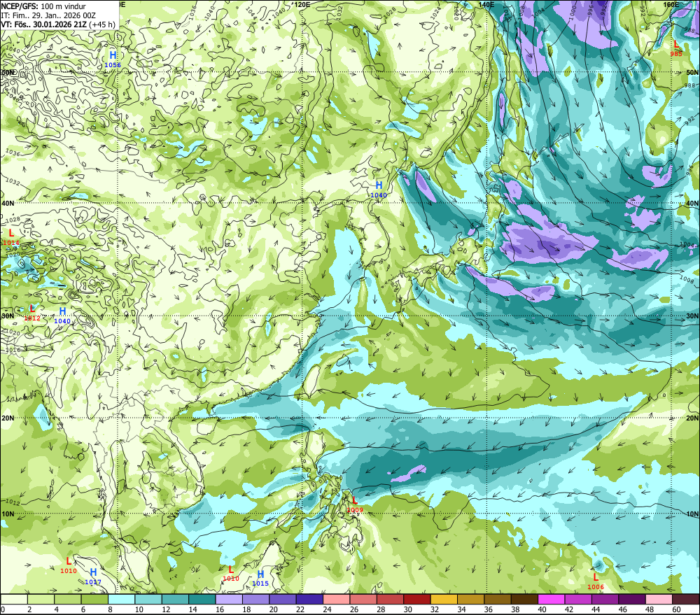Click the 120E longitude label

click(x=302, y=4)
